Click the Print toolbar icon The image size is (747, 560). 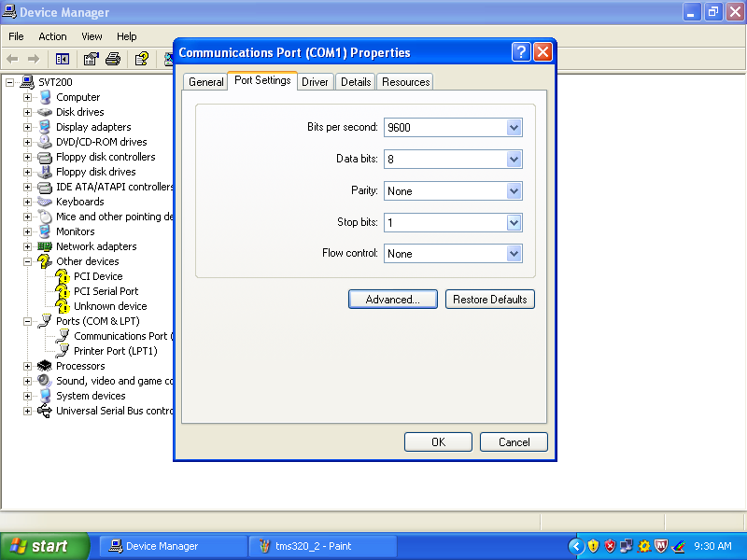pos(113,58)
